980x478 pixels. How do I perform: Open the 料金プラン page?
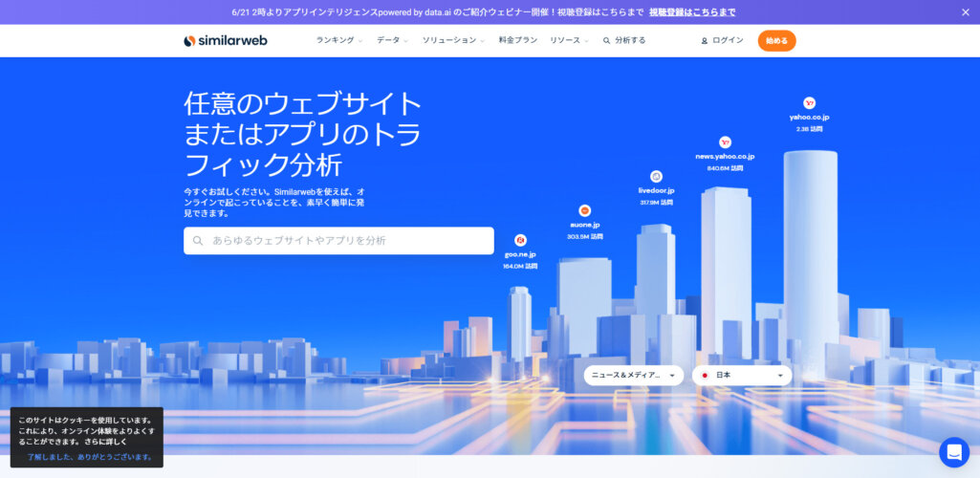point(517,40)
